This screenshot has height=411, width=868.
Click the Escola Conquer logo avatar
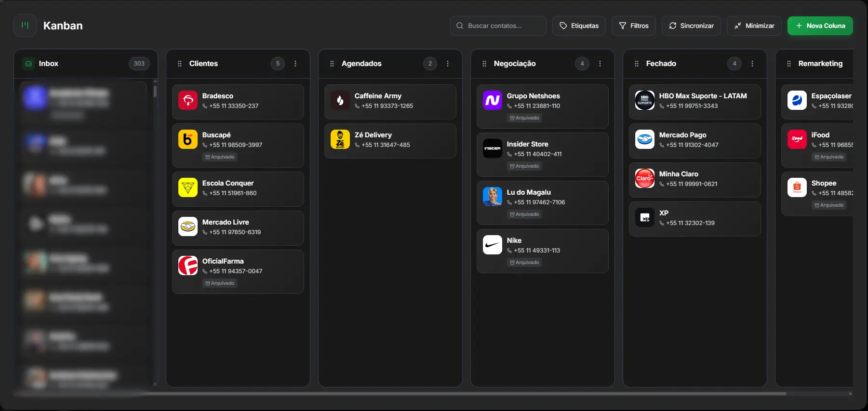[188, 187]
